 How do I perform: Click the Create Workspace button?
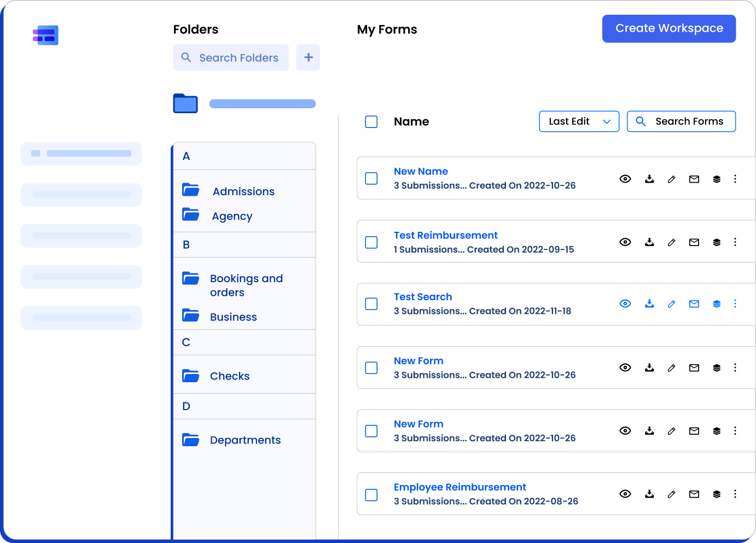point(669,28)
